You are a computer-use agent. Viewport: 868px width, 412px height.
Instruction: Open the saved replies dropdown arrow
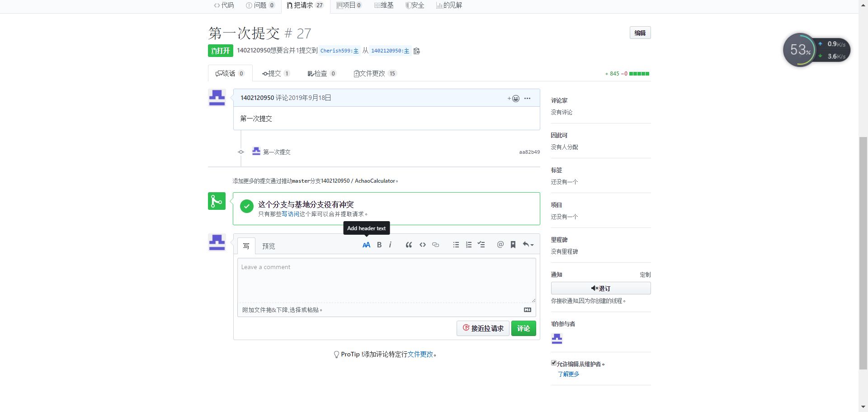532,245
